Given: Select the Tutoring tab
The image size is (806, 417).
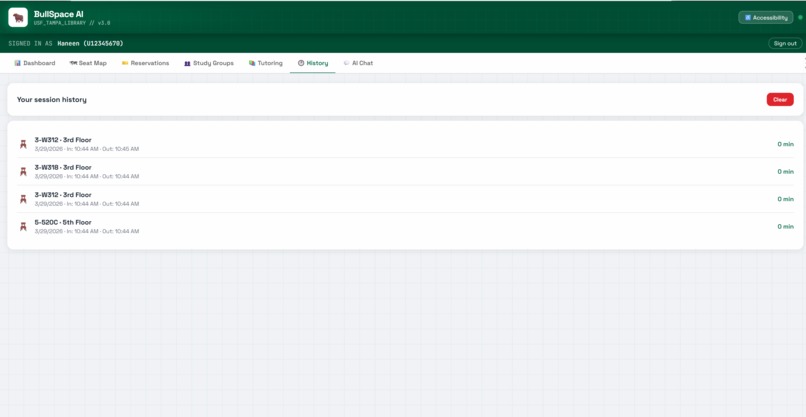Looking at the screenshot, I should click(x=266, y=63).
